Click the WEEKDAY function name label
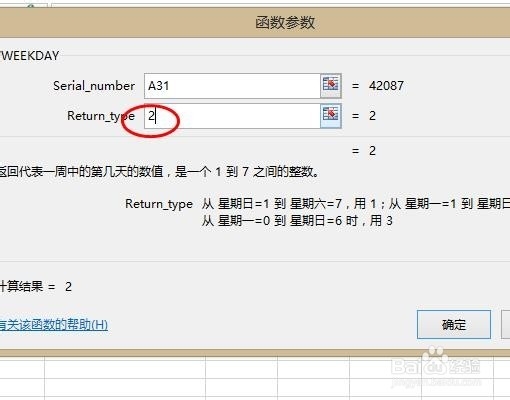510x400 pixels. 30,55
